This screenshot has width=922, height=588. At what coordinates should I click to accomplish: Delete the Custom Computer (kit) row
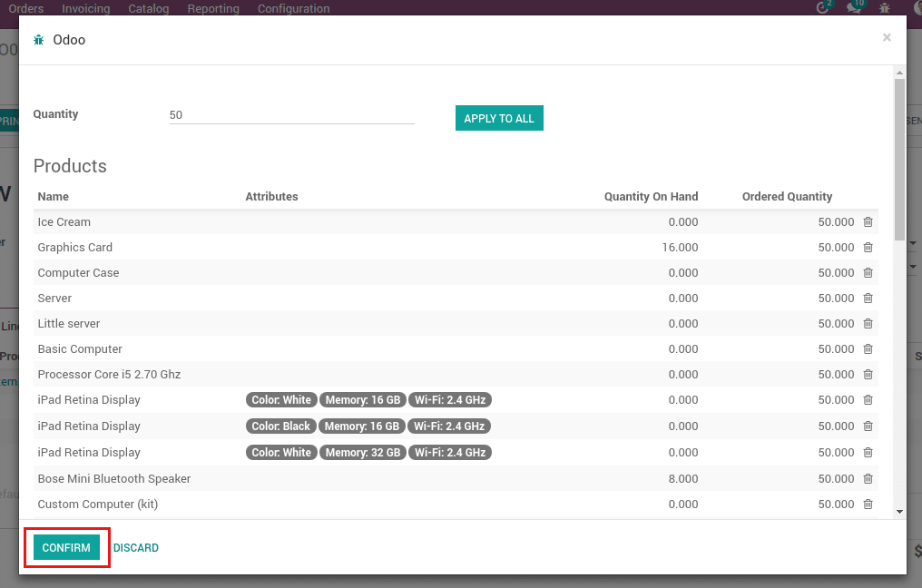pyautogui.click(x=868, y=504)
